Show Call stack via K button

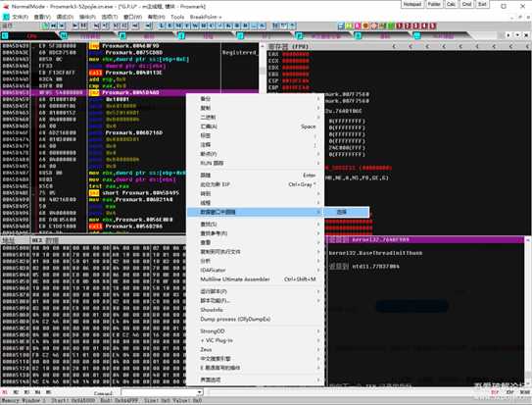228,25
